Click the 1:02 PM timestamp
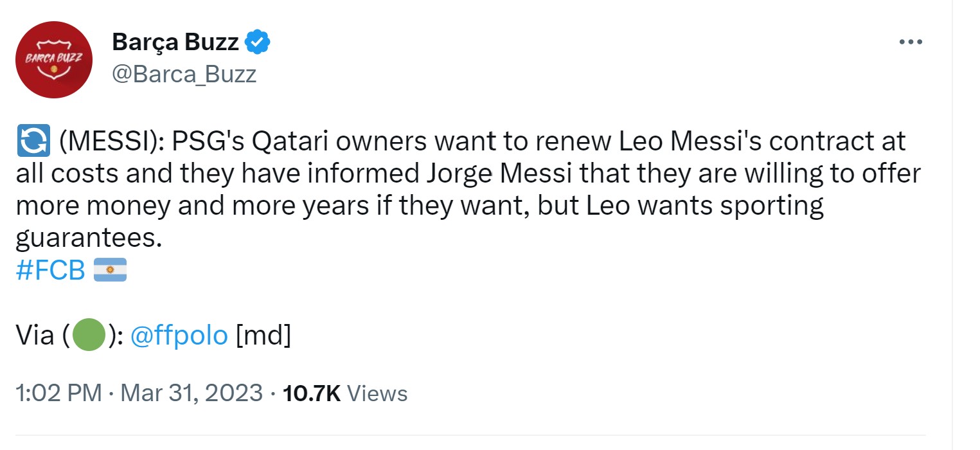 tap(58, 393)
